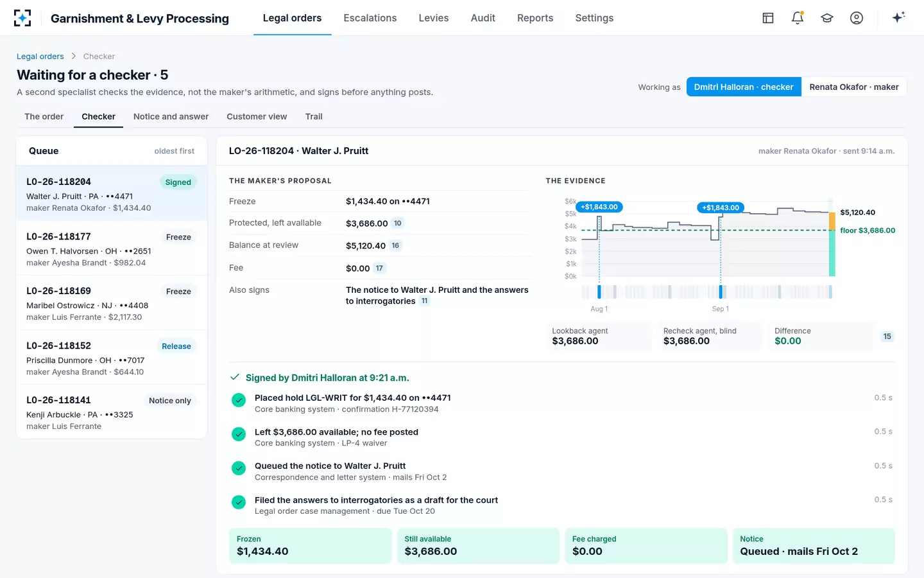This screenshot has height=578, width=924.
Task: Switch to The order tab
Action: [x=44, y=116]
